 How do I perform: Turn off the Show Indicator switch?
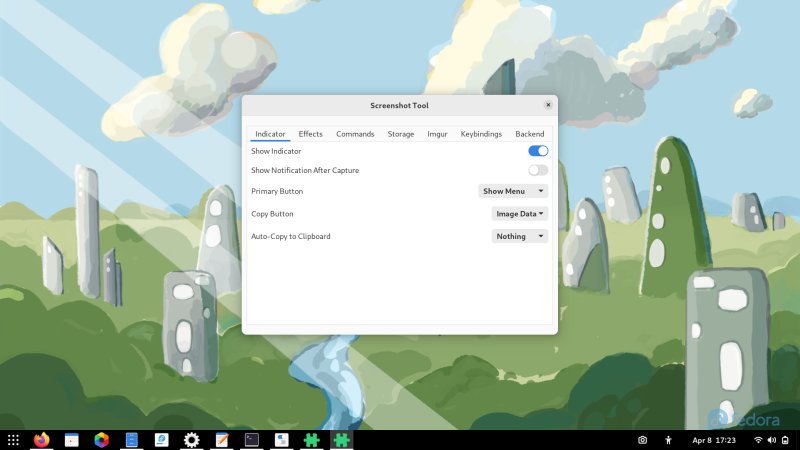538,151
